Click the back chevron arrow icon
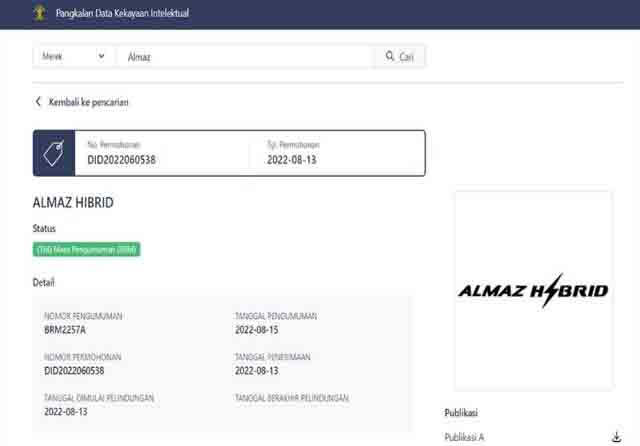The image size is (640, 446). [39, 102]
